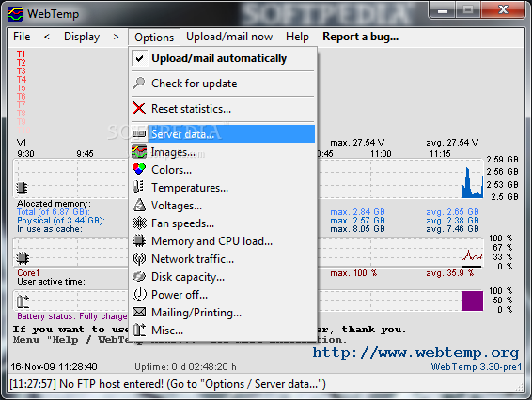The image size is (532, 400).
Task: Click the max. 27.54 V voltage value
Action: point(357,143)
